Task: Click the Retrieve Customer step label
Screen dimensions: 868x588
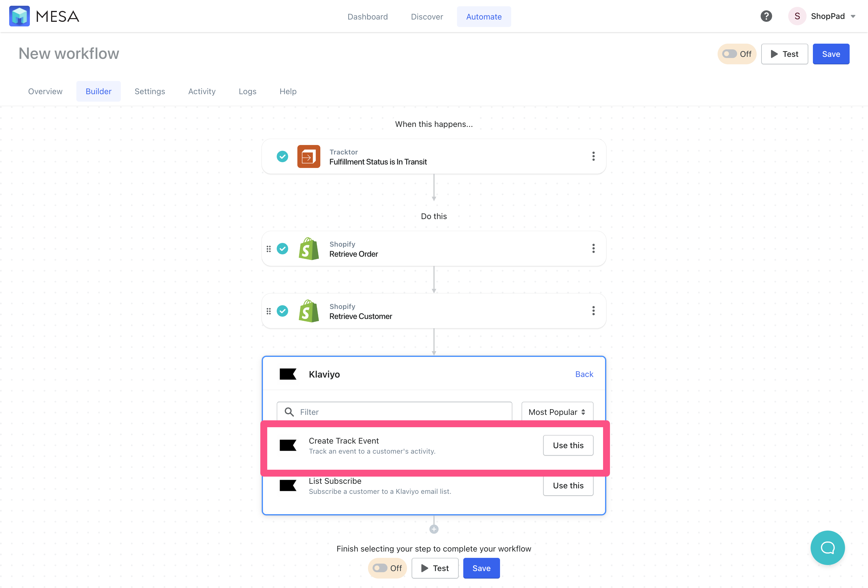Action: coord(361,317)
